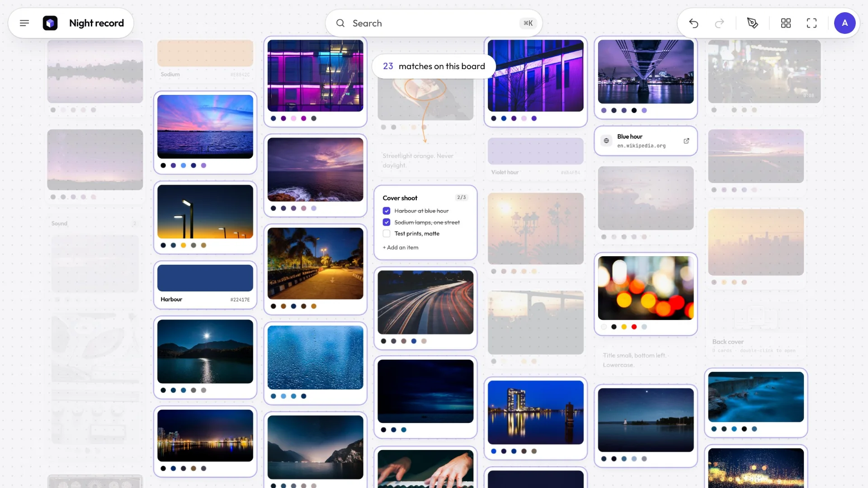Click Add an item in Cover shoot
This screenshot has width=868, height=488.
401,248
